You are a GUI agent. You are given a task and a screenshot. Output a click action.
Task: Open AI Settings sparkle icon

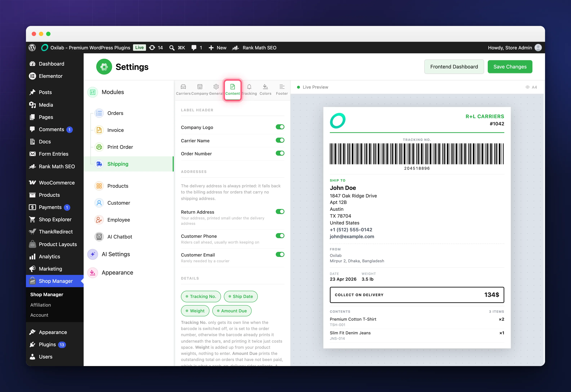(93, 254)
